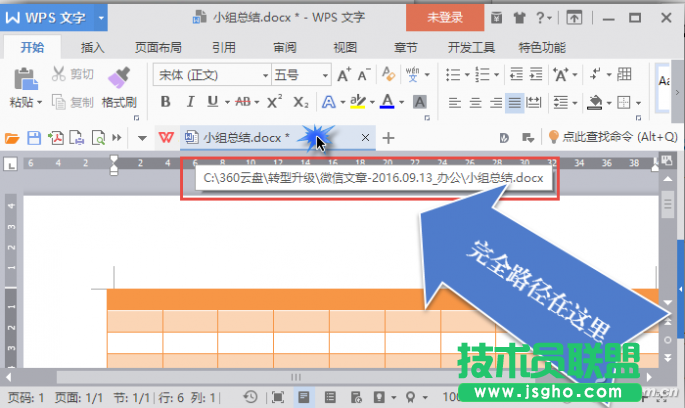The image size is (685, 408).
Task: Open the 开发工具 tab
Action: point(471,47)
